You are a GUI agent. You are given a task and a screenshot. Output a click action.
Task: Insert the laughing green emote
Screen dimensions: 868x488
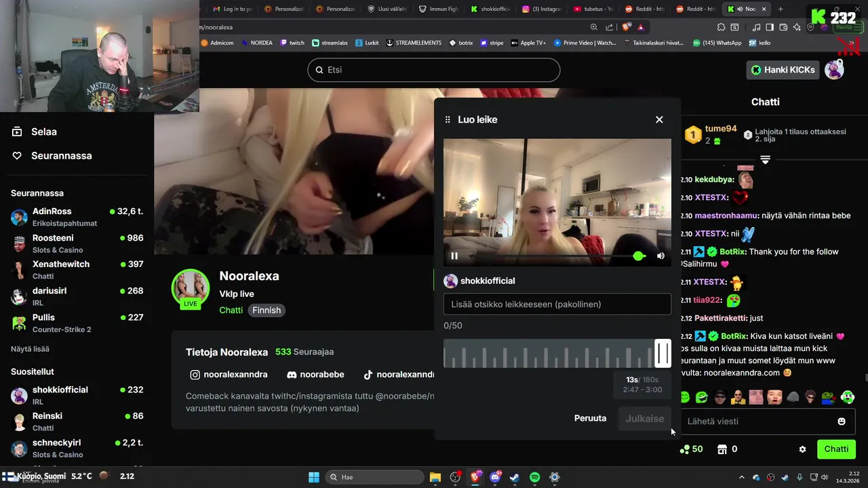click(x=702, y=397)
